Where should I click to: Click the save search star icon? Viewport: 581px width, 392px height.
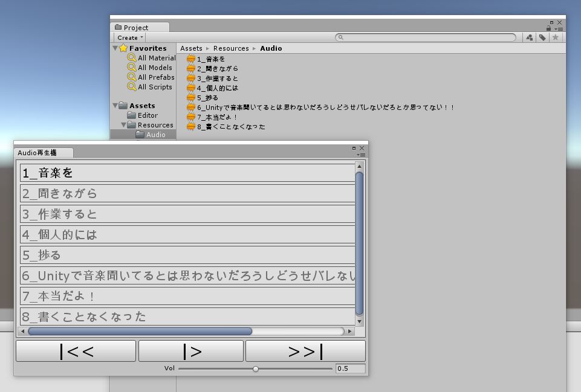(556, 37)
